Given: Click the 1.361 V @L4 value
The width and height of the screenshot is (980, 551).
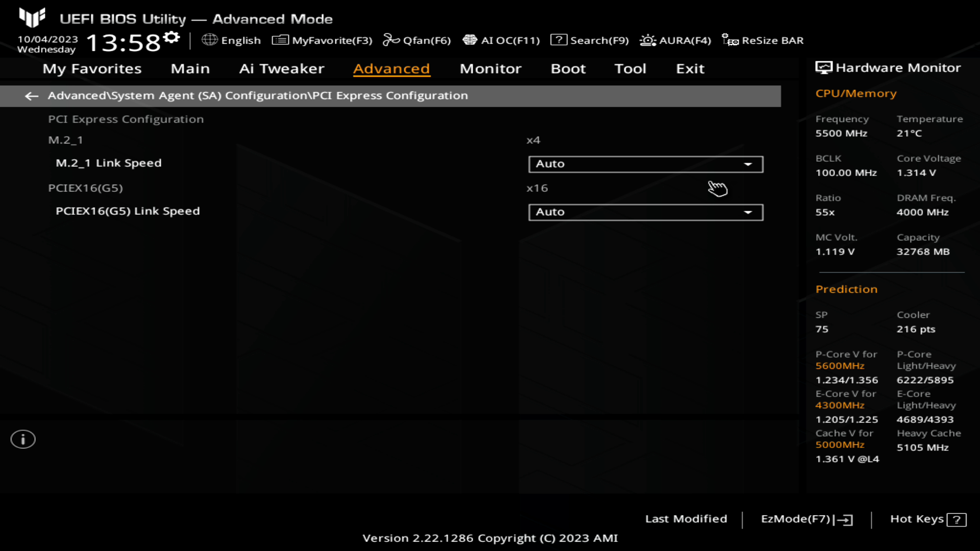Looking at the screenshot, I should [x=847, y=459].
